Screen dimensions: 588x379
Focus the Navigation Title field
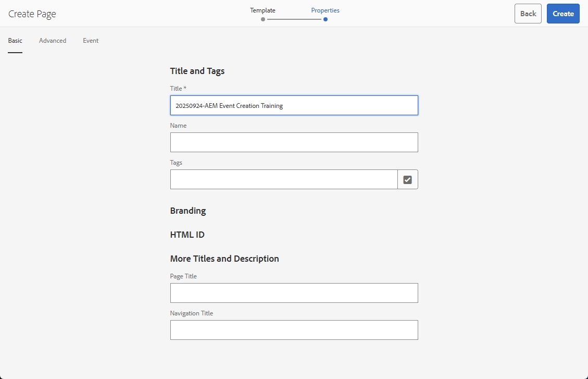pos(294,330)
